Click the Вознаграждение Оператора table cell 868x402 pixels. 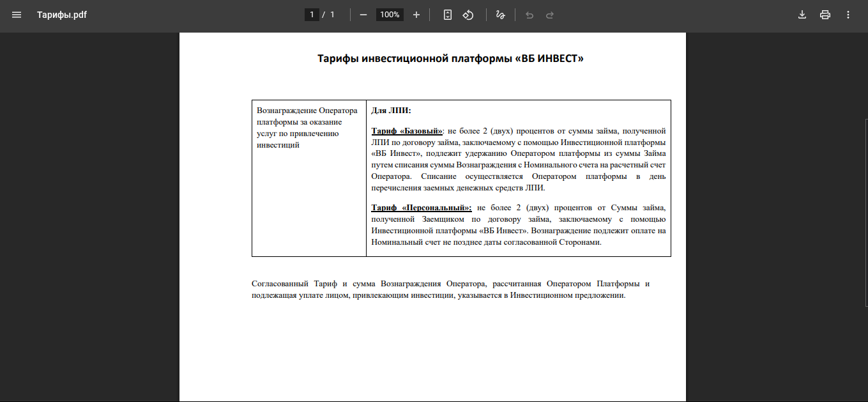309,178
